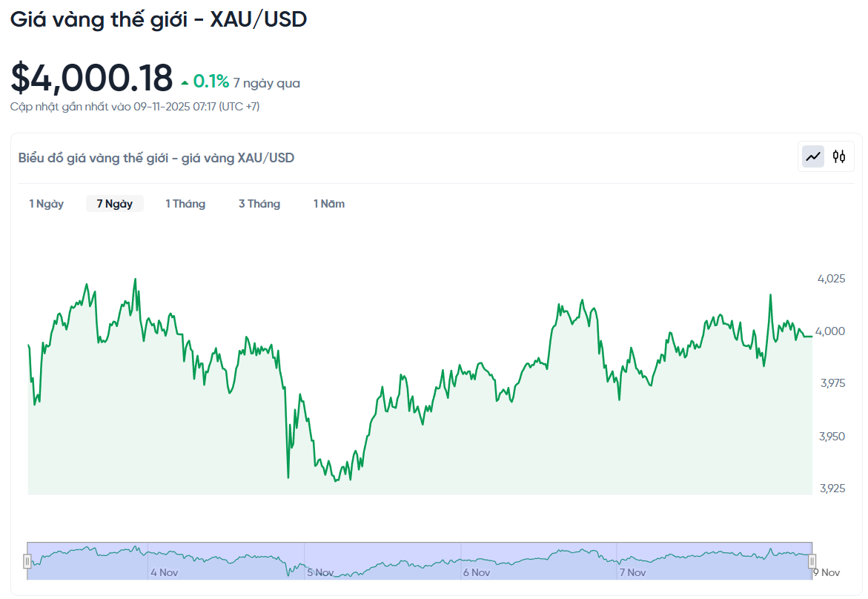Click the right handle of the range slider
Image resolution: width=868 pixels, height=599 pixels.
(x=813, y=561)
